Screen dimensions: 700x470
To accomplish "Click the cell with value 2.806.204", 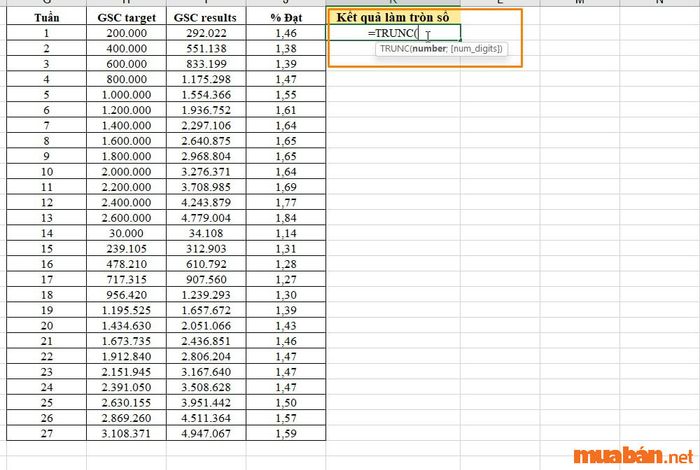I will tap(206, 356).
